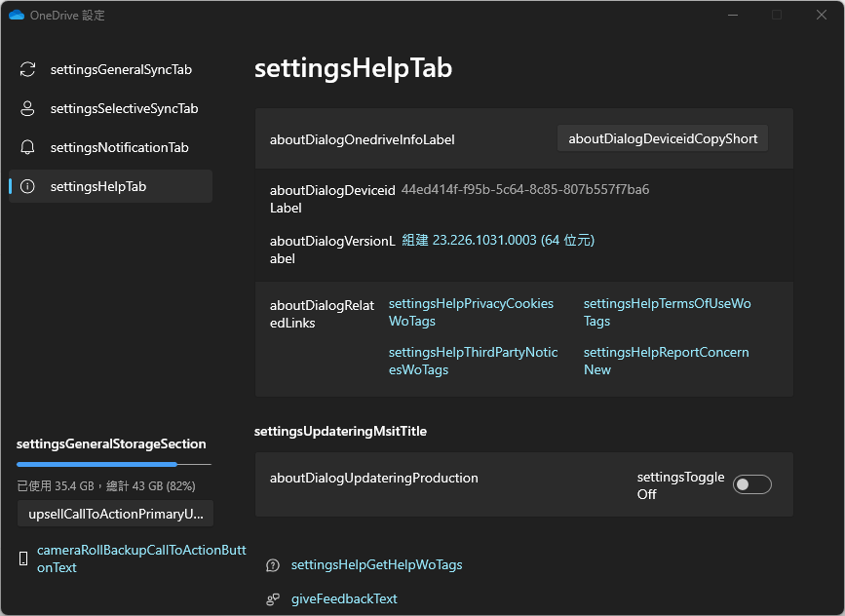Click the feedback icon beside giveFeedbackText

point(273,599)
